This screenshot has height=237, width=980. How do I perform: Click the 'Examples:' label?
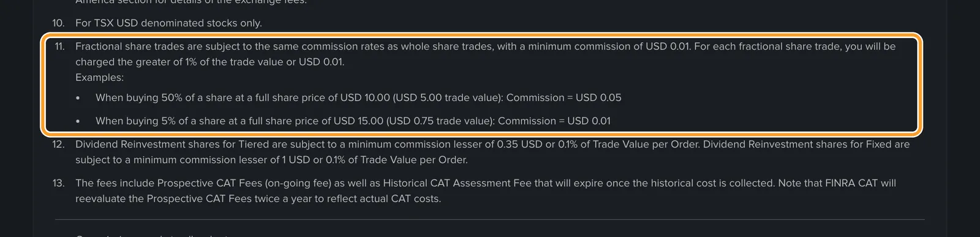[x=99, y=78]
